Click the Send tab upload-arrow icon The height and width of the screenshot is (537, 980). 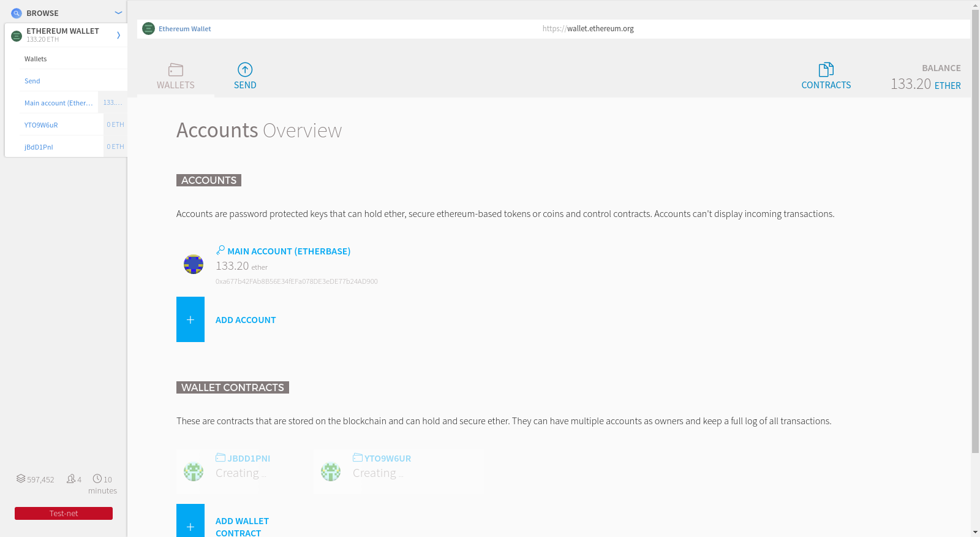tap(245, 69)
